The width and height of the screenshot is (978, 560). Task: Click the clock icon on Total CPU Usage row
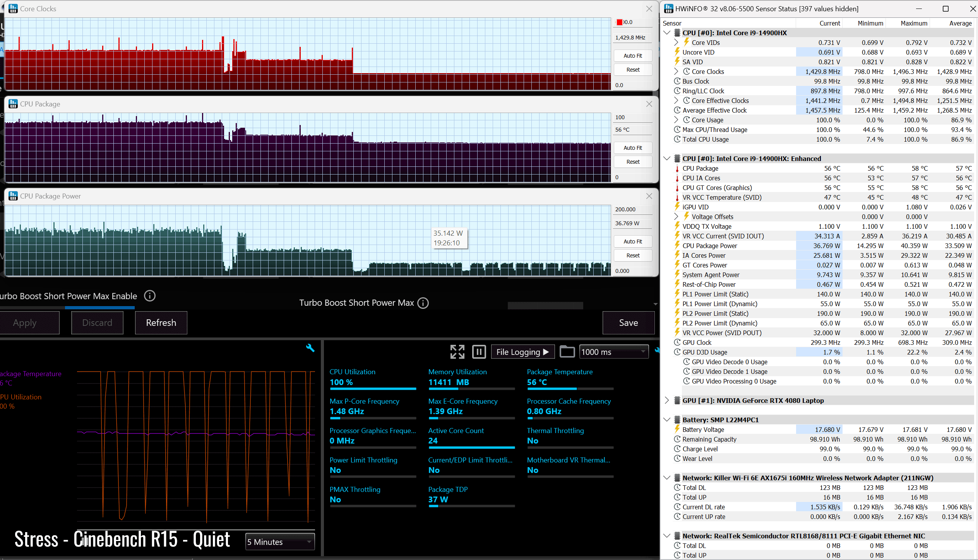[677, 139]
